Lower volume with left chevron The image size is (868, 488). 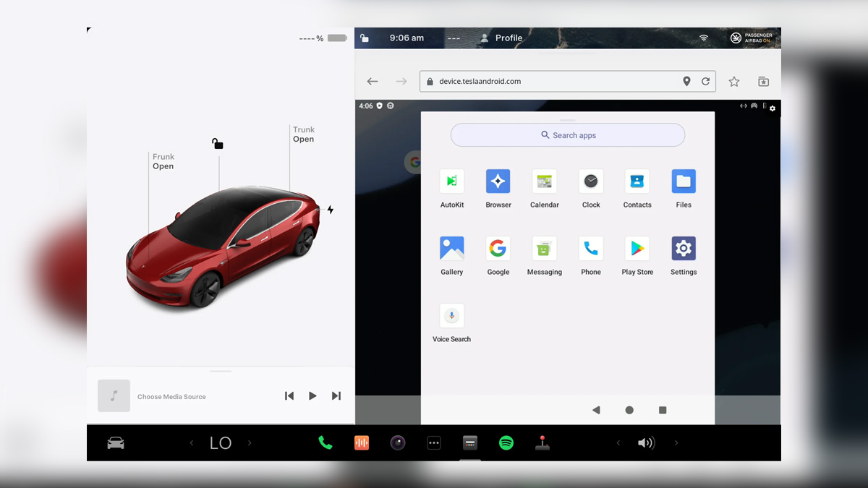tap(618, 443)
